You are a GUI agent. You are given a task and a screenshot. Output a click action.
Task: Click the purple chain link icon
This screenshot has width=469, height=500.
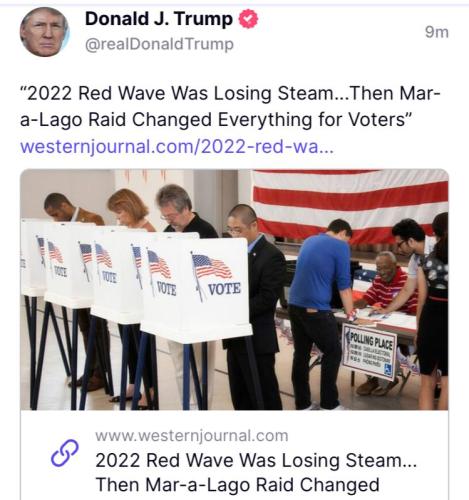65,452
